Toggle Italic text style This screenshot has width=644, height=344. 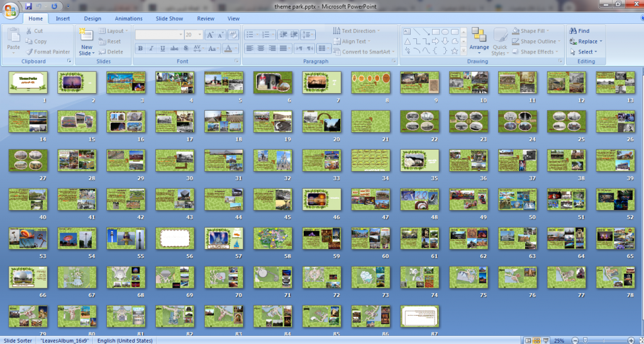(x=151, y=48)
